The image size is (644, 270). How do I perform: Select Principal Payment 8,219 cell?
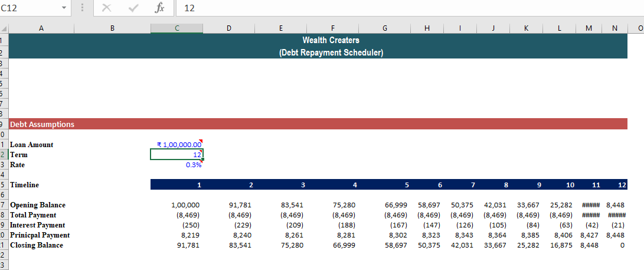coord(176,235)
